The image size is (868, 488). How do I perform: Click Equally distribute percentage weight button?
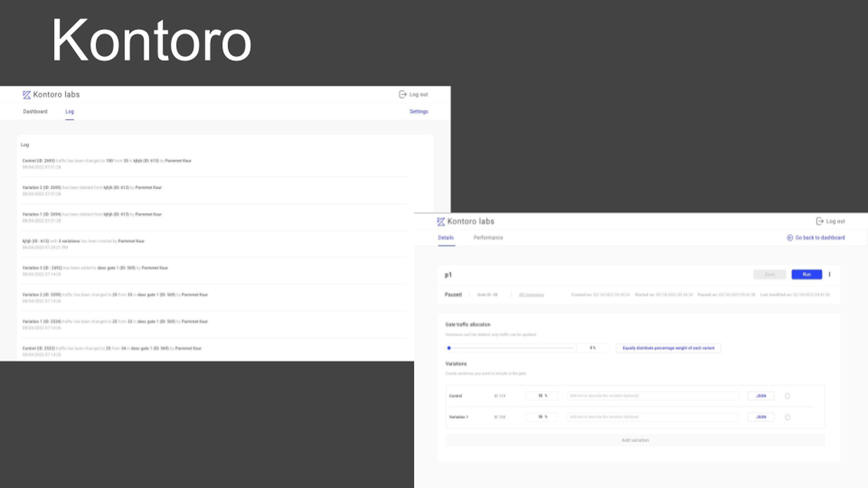668,348
